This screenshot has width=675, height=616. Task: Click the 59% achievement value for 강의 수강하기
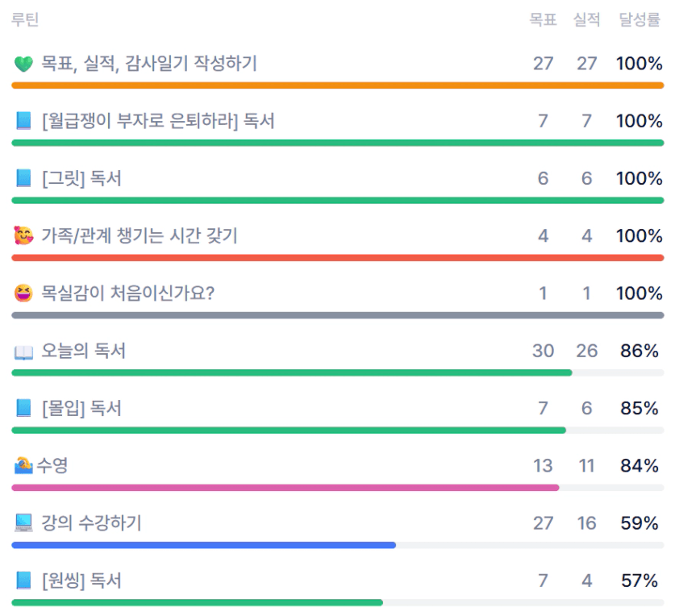click(x=640, y=523)
